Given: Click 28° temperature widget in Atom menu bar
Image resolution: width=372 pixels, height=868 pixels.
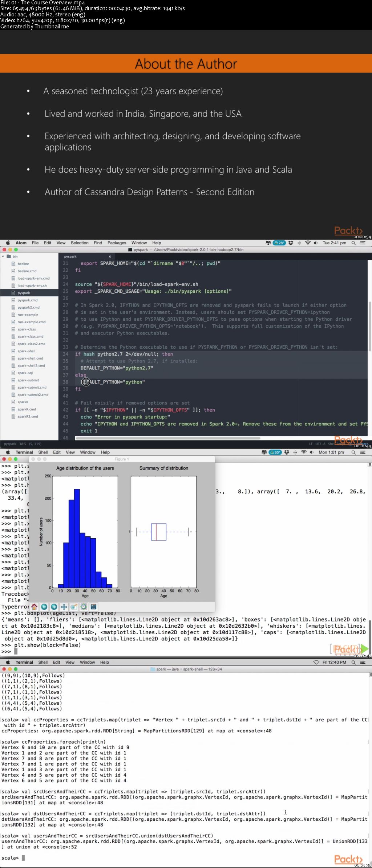Looking at the screenshot, I should 279,243.
